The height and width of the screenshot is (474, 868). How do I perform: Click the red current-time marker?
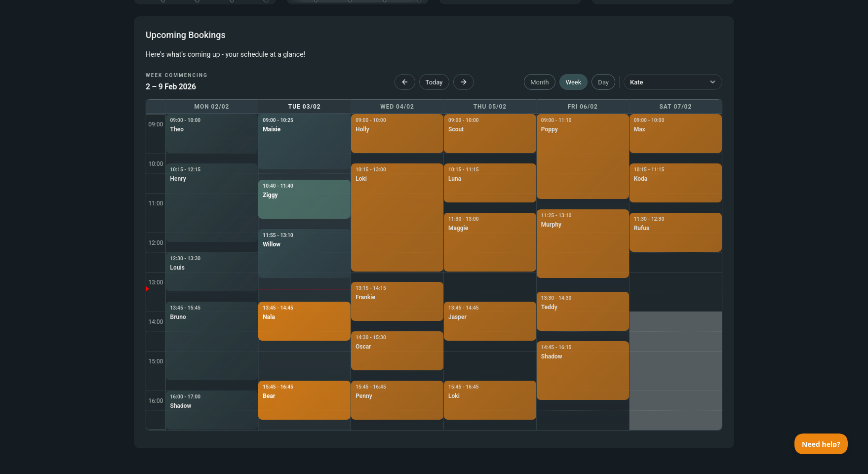point(148,289)
